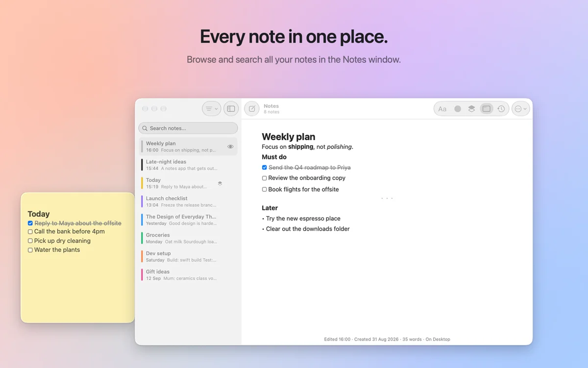Create a new note with compose icon

pos(252,109)
